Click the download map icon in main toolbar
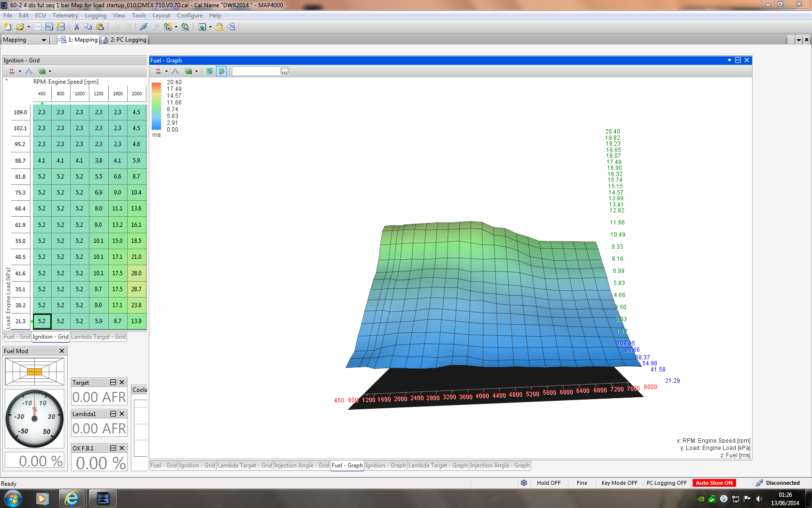Viewport: 812px width, 508px height. tap(202, 27)
